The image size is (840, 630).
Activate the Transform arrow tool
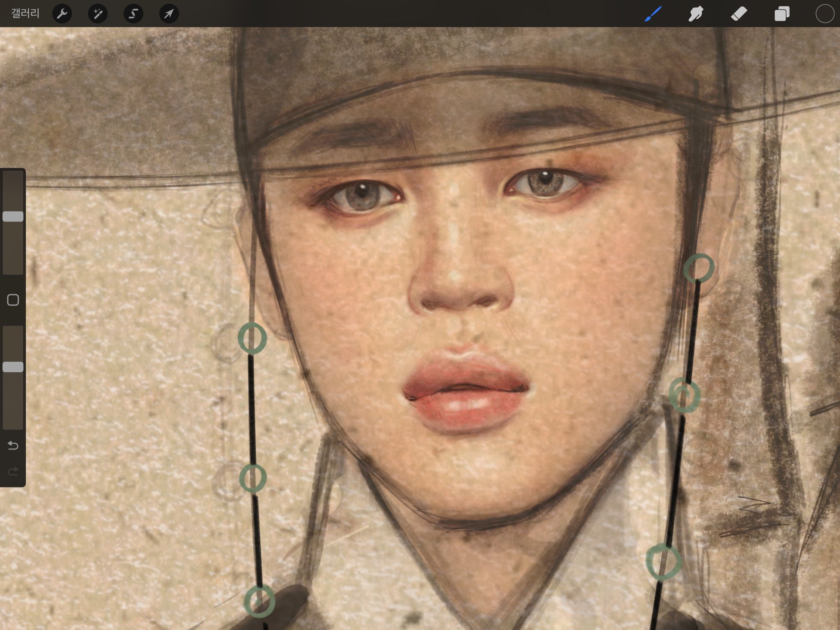coord(169,14)
